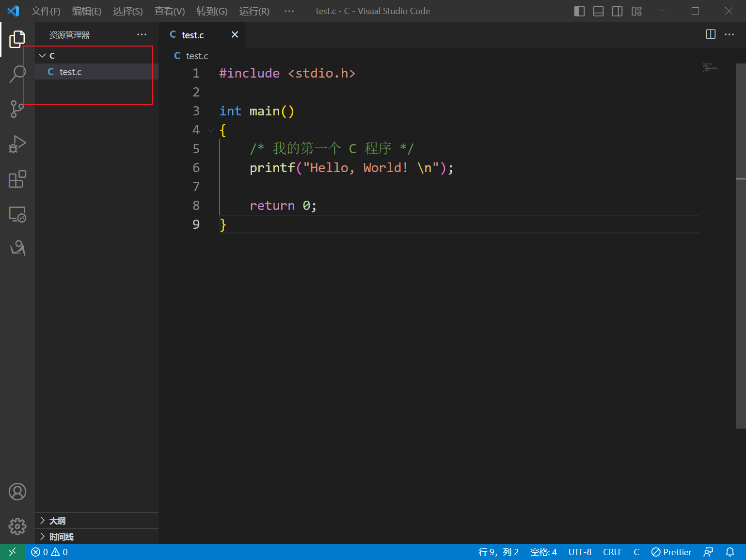Open the Remote Explorer icon

coord(17,214)
